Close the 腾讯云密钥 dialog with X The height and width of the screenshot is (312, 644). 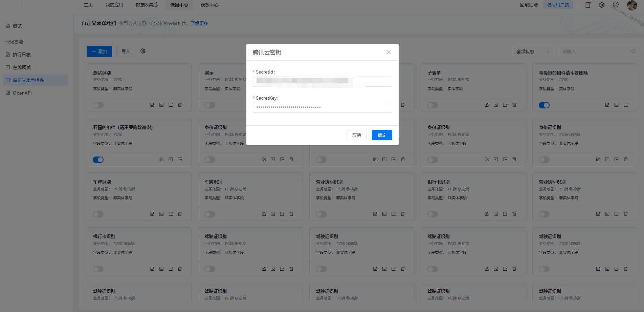(x=388, y=52)
